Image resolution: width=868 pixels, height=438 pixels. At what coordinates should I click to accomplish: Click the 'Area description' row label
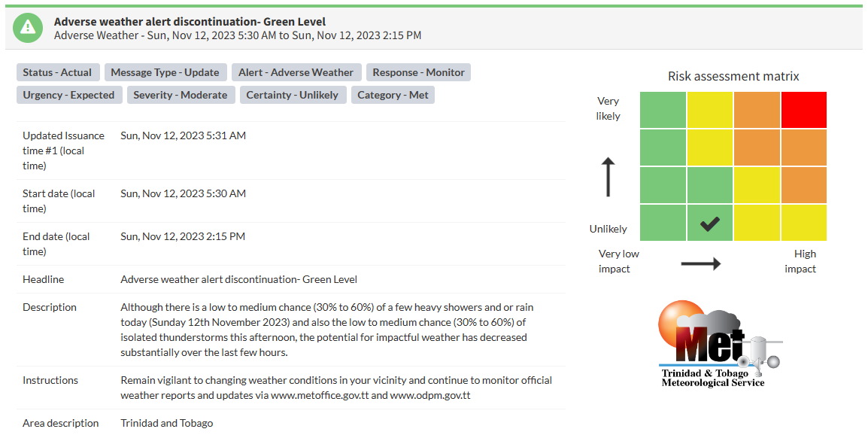tap(60, 423)
